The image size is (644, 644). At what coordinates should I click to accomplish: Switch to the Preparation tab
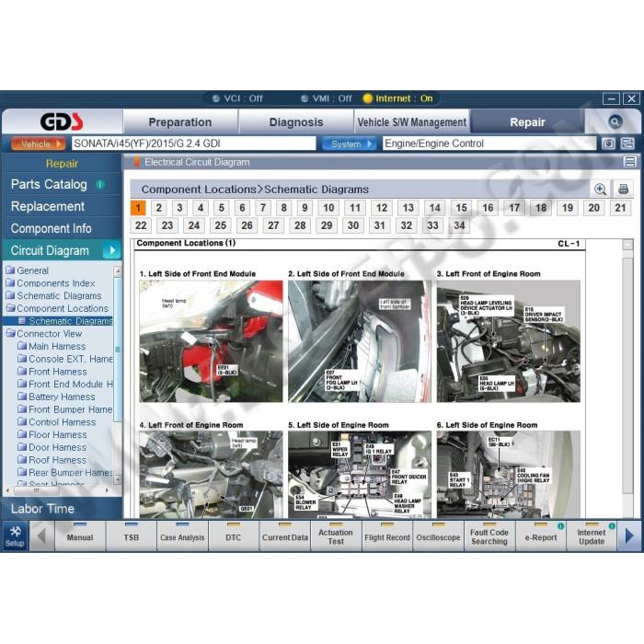point(180,122)
